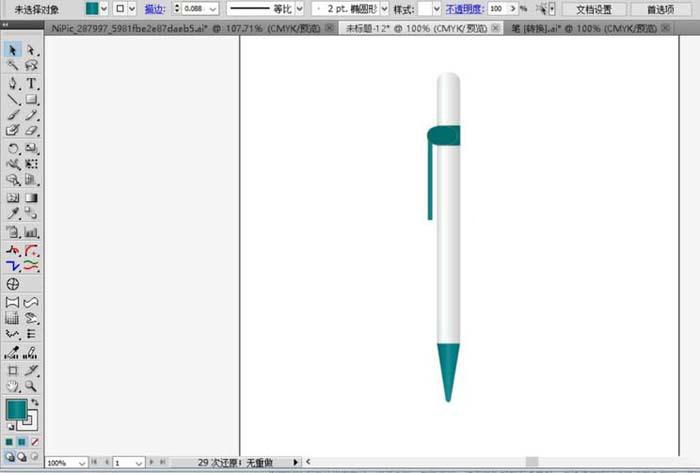Select the Rectangle tool
700x473 pixels.
tap(31, 99)
